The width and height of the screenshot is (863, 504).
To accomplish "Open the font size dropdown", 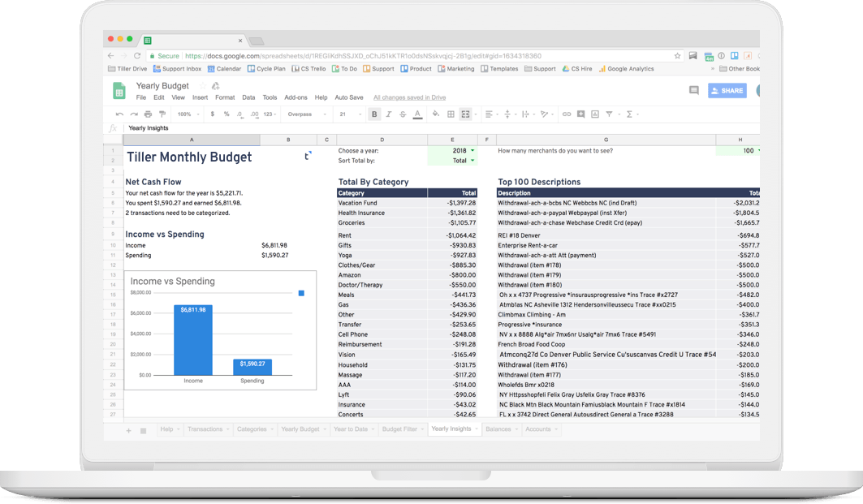I will coord(350,114).
